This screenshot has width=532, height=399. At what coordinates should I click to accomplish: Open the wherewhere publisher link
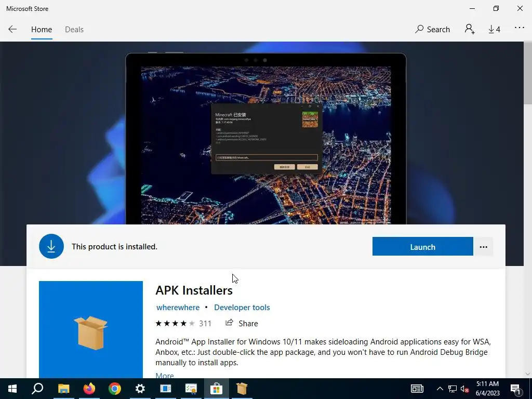coord(178,308)
